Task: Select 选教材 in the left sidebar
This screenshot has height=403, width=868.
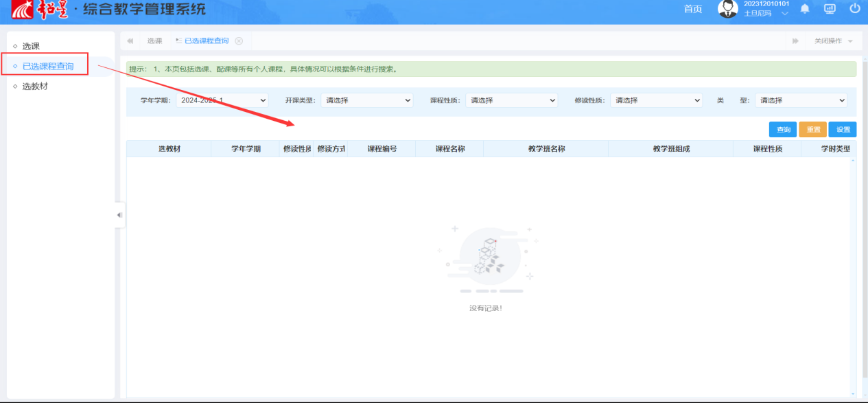Action: click(x=35, y=87)
